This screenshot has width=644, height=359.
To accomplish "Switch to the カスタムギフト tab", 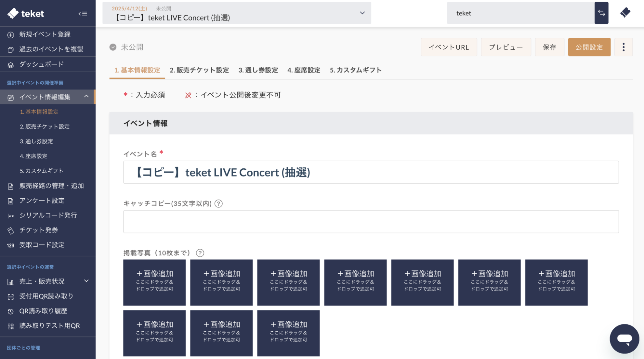I will [x=355, y=70].
